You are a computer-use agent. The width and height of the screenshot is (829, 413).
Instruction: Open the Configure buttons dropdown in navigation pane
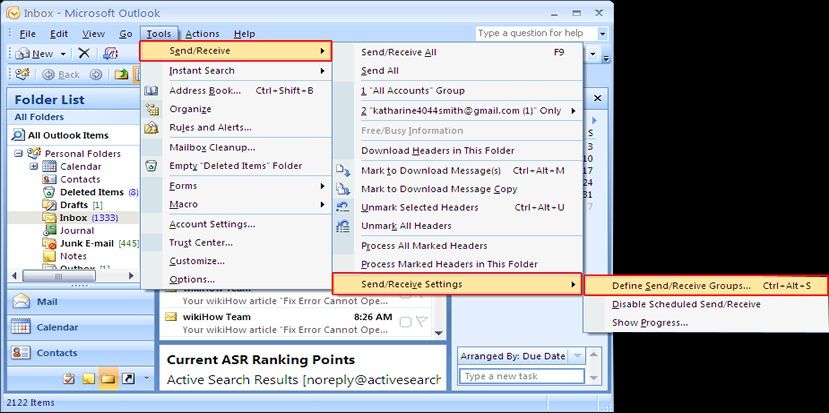point(146,379)
